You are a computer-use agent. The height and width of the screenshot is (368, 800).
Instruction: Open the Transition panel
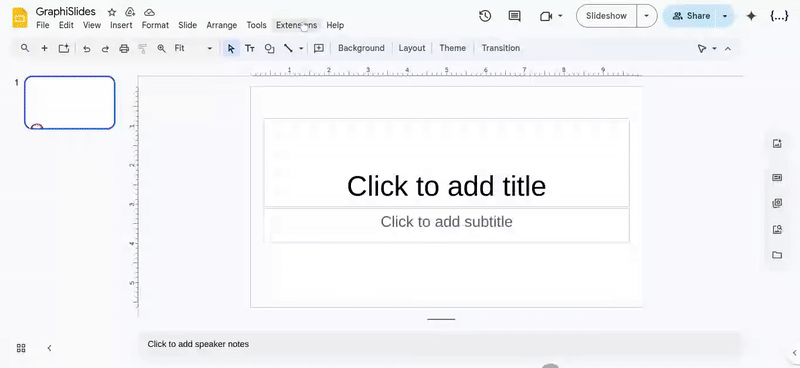tap(501, 48)
